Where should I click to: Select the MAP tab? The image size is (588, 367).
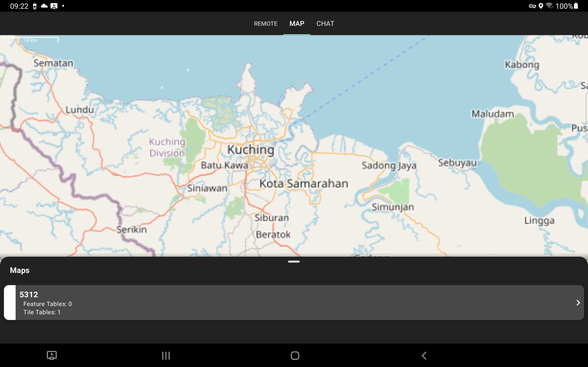pos(297,23)
